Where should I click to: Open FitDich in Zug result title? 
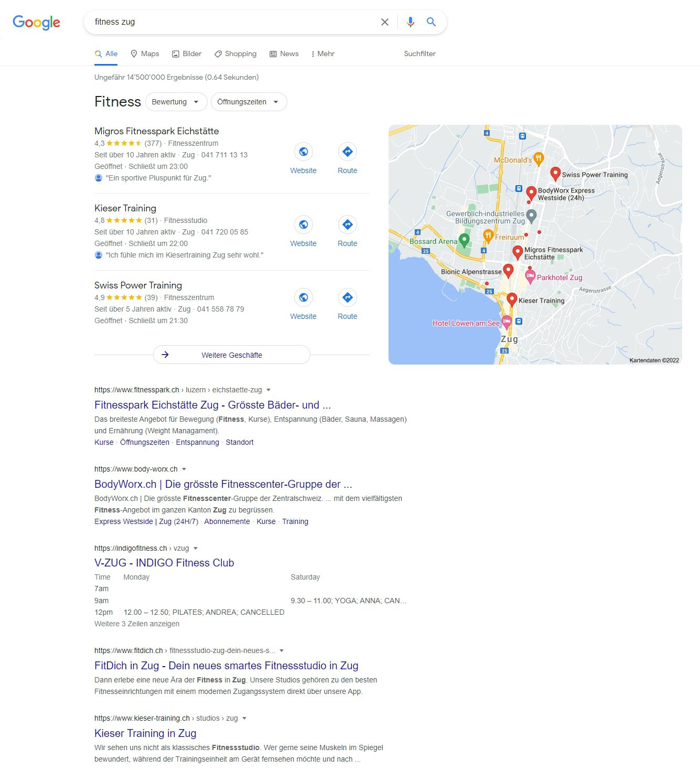tap(226, 666)
